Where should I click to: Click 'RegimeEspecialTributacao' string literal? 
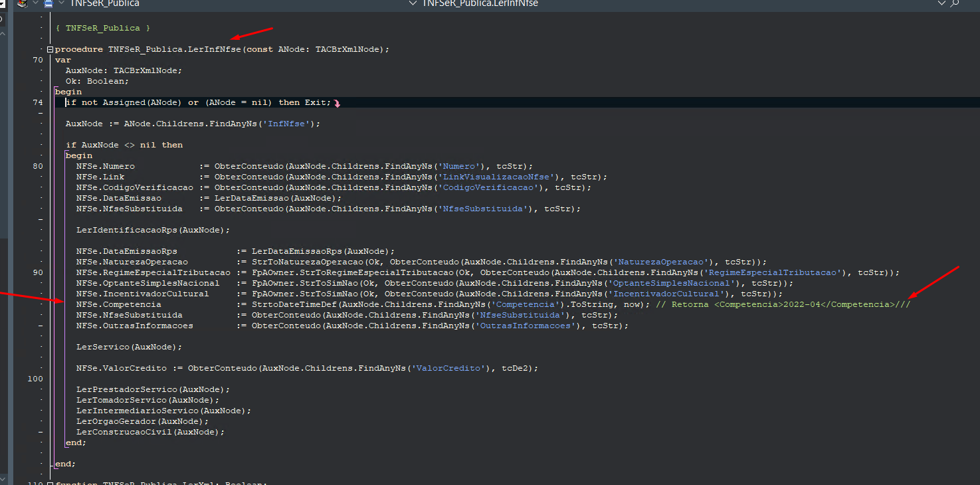[x=772, y=272]
